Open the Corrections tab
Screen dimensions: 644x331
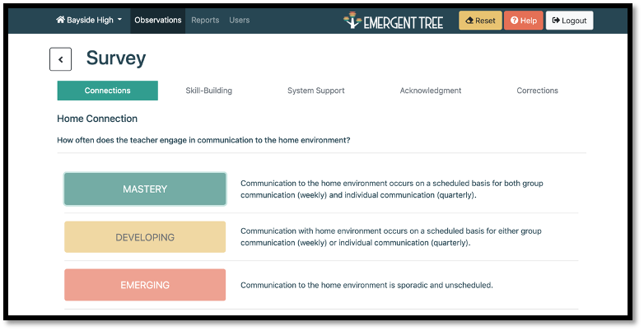[x=537, y=91]
